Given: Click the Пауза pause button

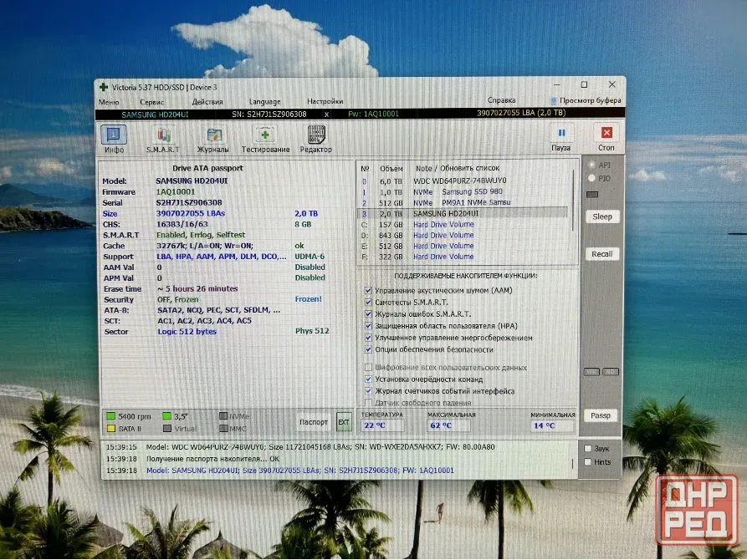Looking at the screenshot, I should pos(561,138).
